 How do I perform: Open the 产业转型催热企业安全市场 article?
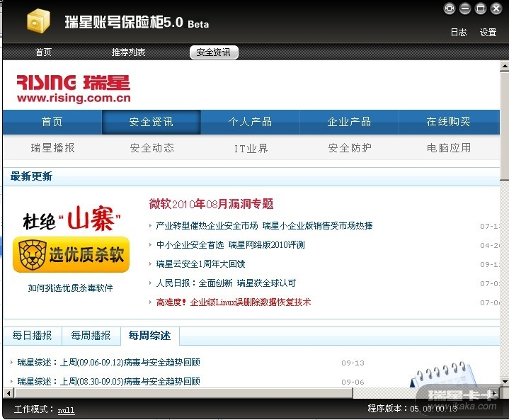[264, 226]
